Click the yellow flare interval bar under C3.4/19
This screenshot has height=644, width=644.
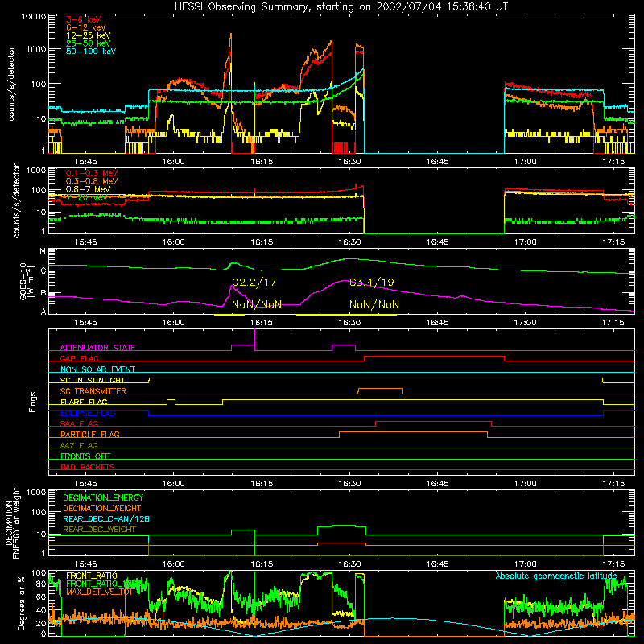click(x=346, y=315)
